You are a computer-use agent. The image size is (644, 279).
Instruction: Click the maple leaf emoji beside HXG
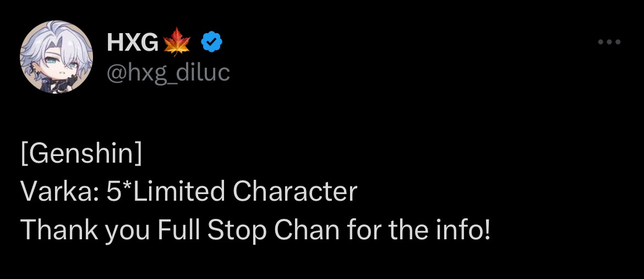coord(177,42)
